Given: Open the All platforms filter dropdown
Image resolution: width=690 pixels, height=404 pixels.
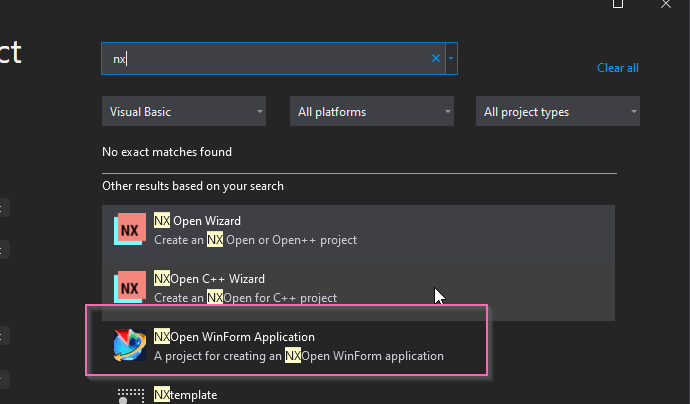Looking at the screenshot, I should [372, 111].
